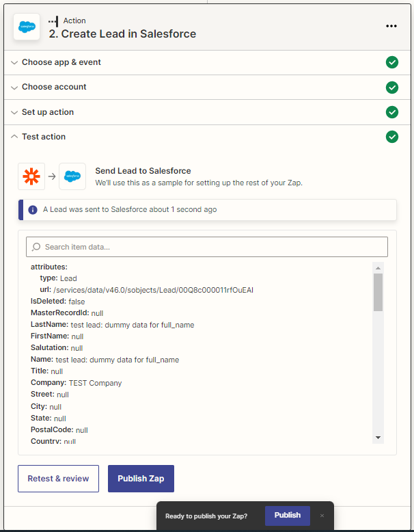Click the Search item data field
Image resolution: width=414 pixels, height=532 pixels.
pyautogui.click(x=207, y=247)
